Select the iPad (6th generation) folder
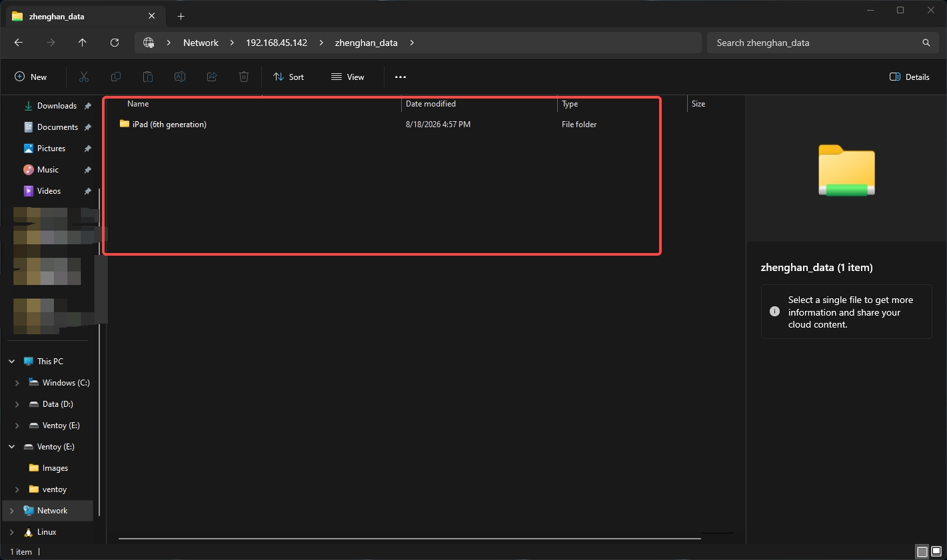This screenshot has width=947, height=560. click(169, 125)
